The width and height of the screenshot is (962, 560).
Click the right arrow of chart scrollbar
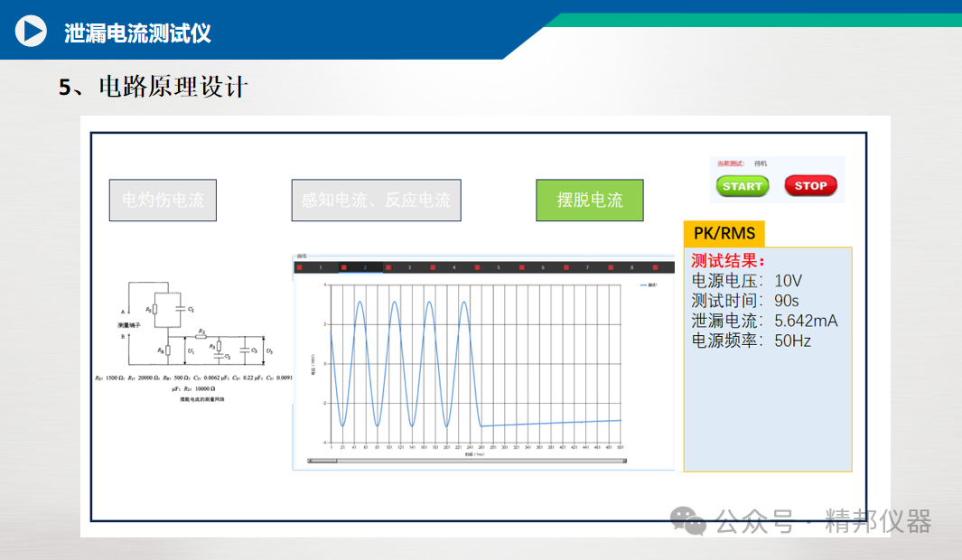[x=624, y=461]
